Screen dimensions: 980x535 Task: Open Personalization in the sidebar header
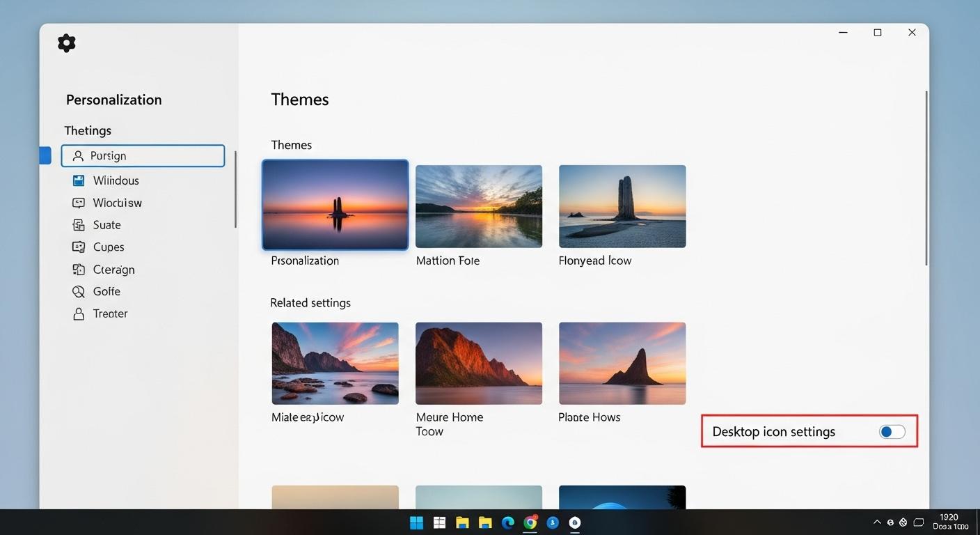113,100
